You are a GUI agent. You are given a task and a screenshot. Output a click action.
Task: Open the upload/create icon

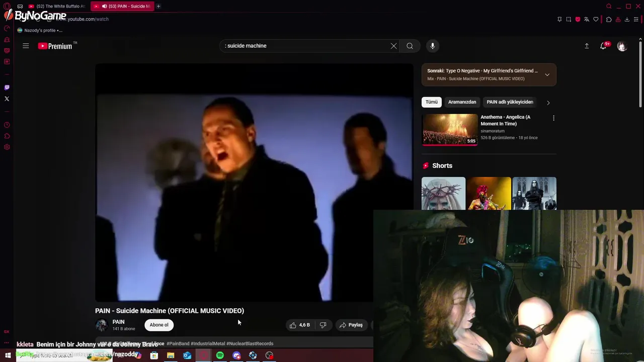[x=587, y=46]
